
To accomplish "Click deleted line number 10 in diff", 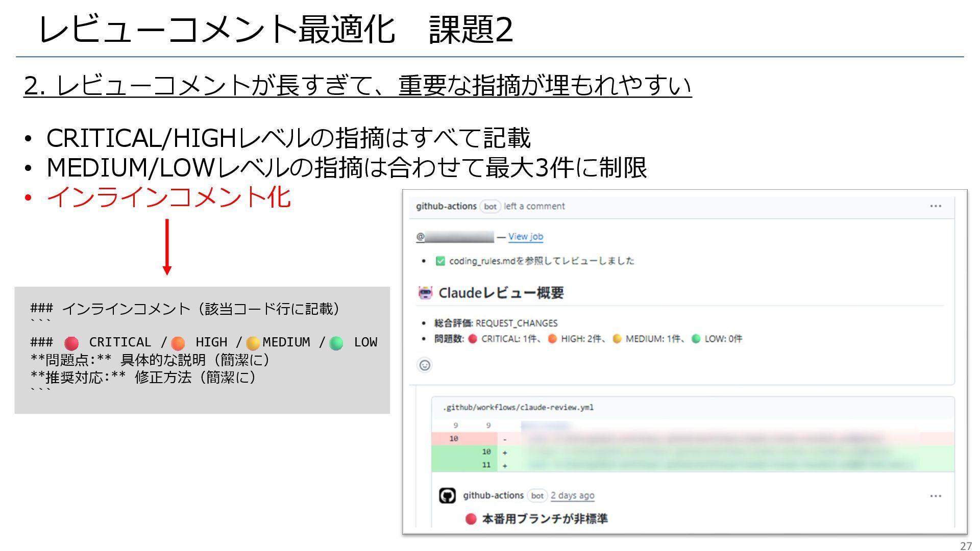I will [x=454, y=439].
